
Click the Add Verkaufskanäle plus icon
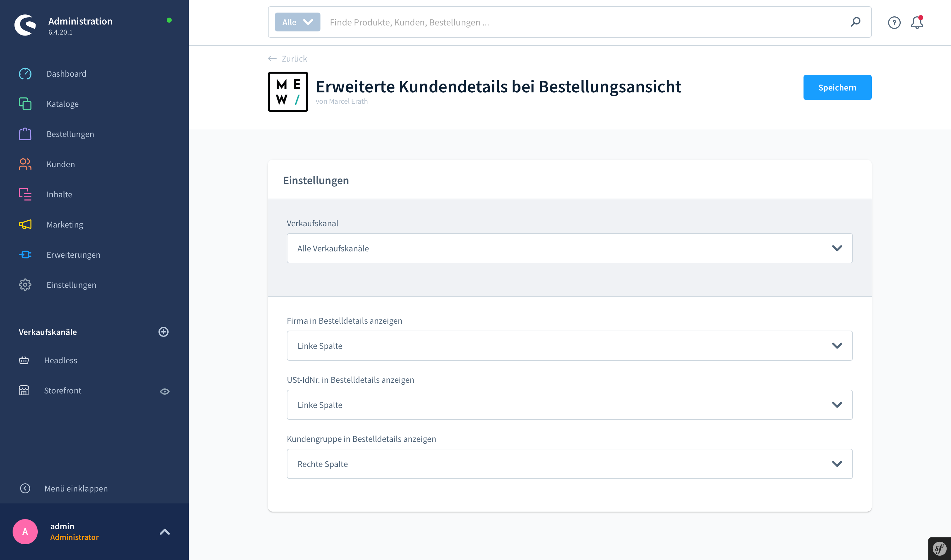(164, 331)
